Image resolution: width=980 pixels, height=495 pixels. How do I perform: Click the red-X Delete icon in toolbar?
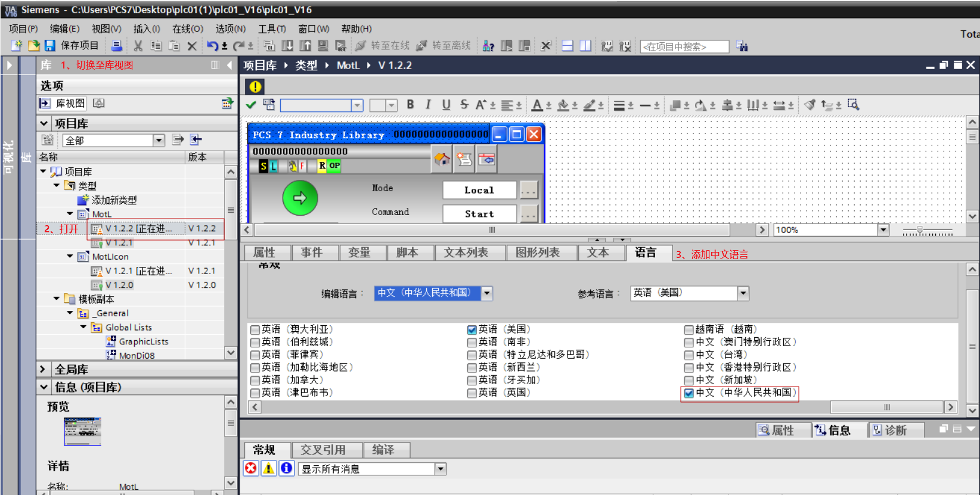pos(192,46)
